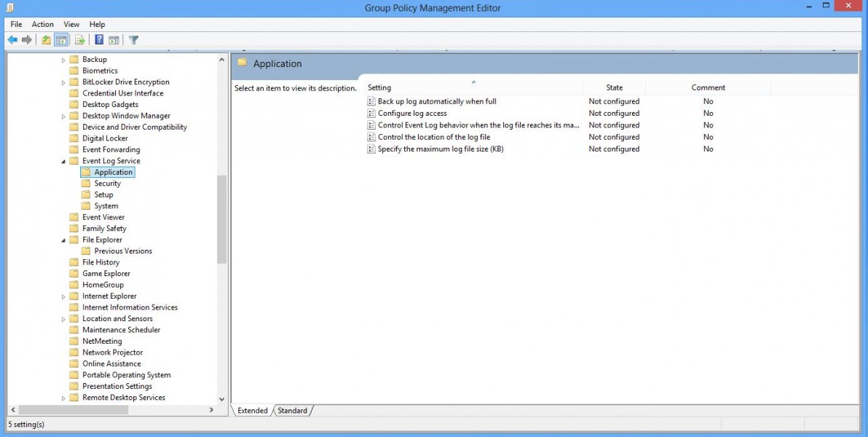This screenshot has width=868, height=437.
Task: Switch to the Extended tab
Action: (x=253, y=410)
